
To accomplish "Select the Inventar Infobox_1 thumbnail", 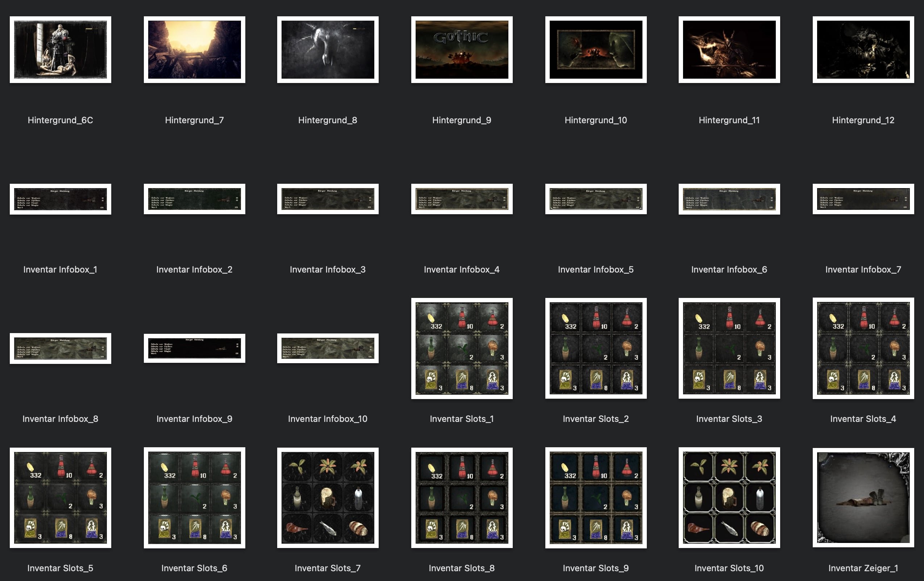I will click(x=60, y=199).
